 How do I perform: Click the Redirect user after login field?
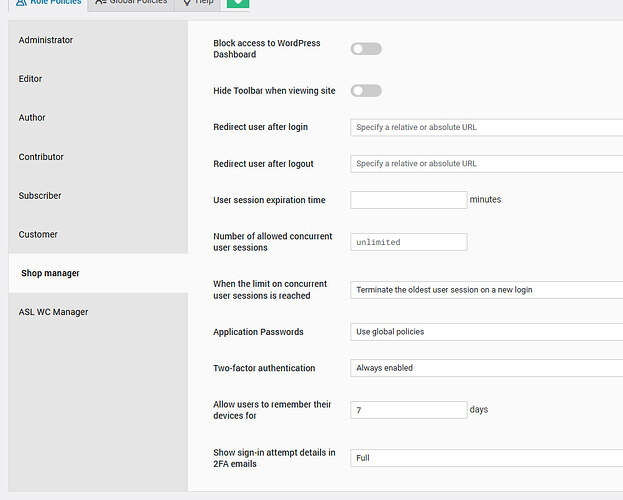[486, 127]
